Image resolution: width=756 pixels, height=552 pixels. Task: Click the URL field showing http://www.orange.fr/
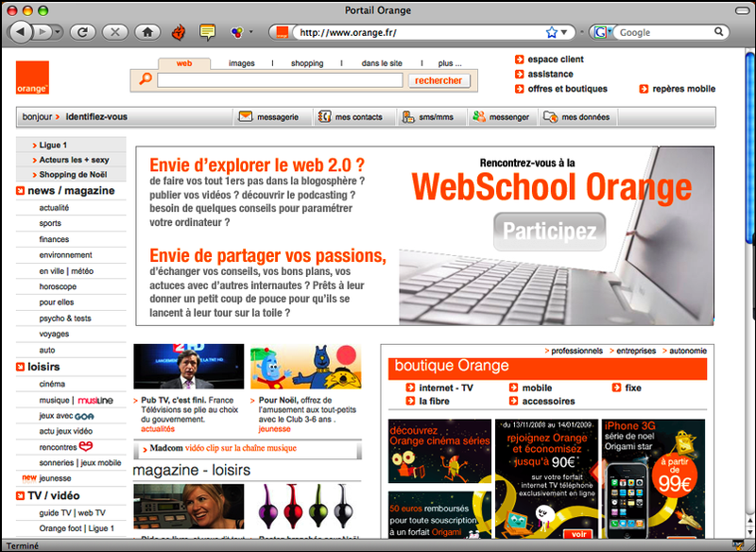pos(420,32)
